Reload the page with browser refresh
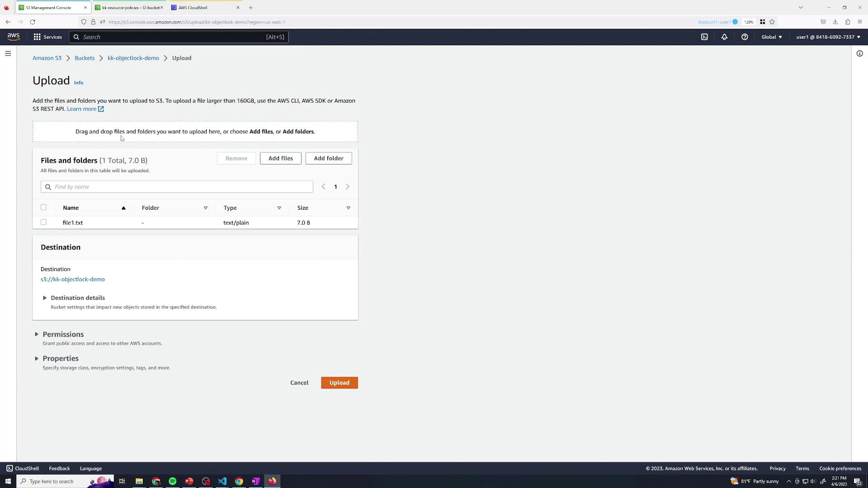 click(x=33, y=22)
